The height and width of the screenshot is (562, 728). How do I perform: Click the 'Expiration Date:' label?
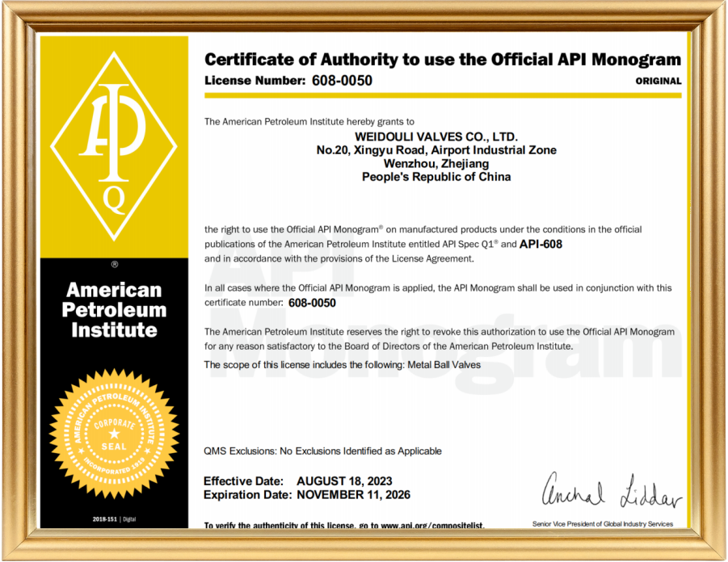point(247,495)
